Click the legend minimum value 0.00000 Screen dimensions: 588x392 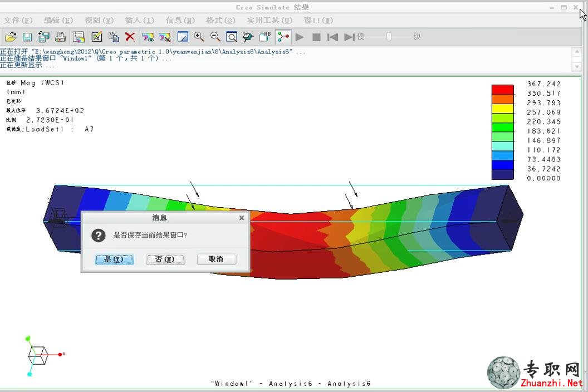coord(544,179)
